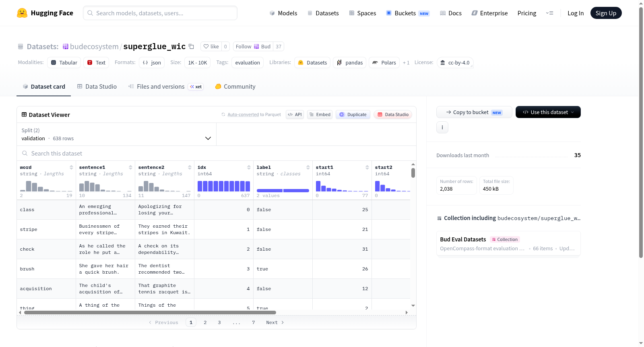Select the cc-by-4.0 license tag

pyautogui.click(x=455, y=62)
